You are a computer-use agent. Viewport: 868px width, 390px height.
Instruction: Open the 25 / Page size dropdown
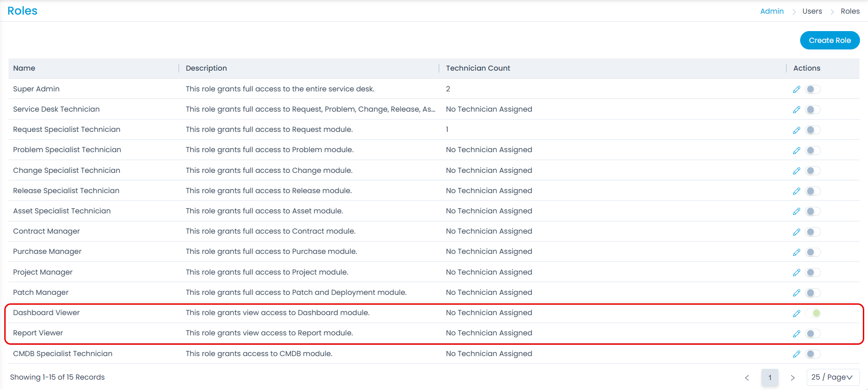833,377
